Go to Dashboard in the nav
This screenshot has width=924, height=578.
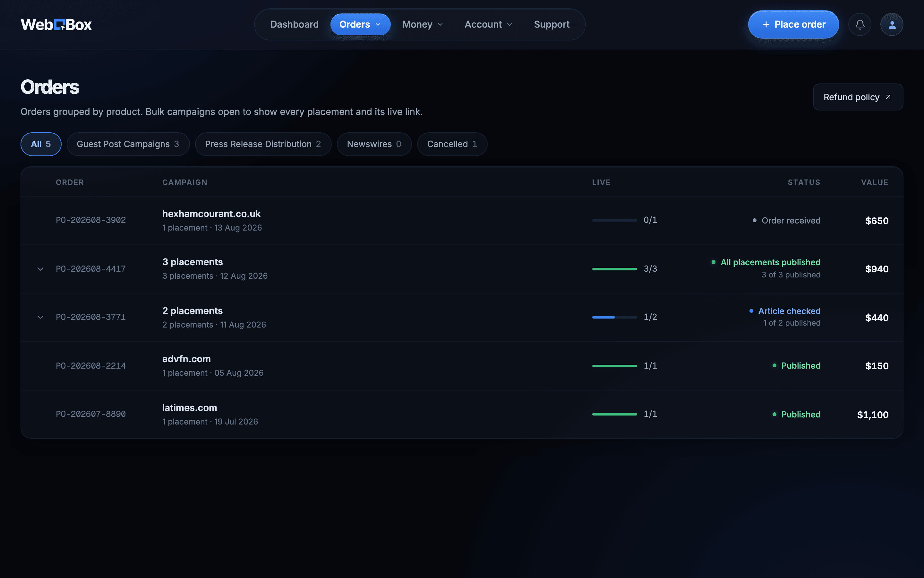[295, 24]
